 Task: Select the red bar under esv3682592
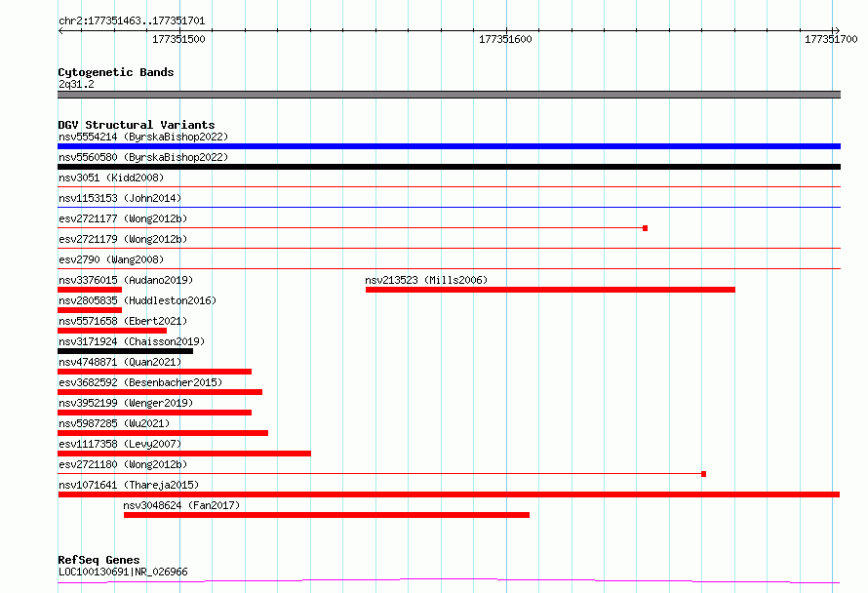[x=160, y=392]
